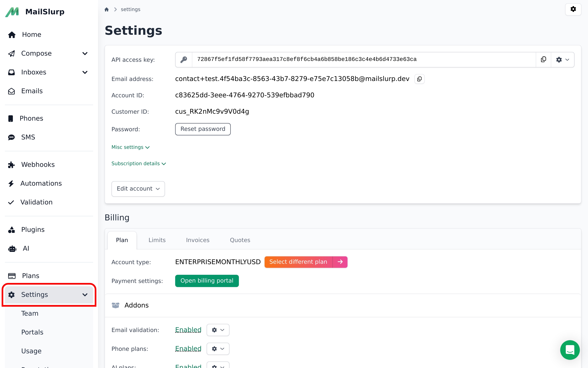588x368 pixels.
Task: Expand Misc settings
Action: [130, 147]
